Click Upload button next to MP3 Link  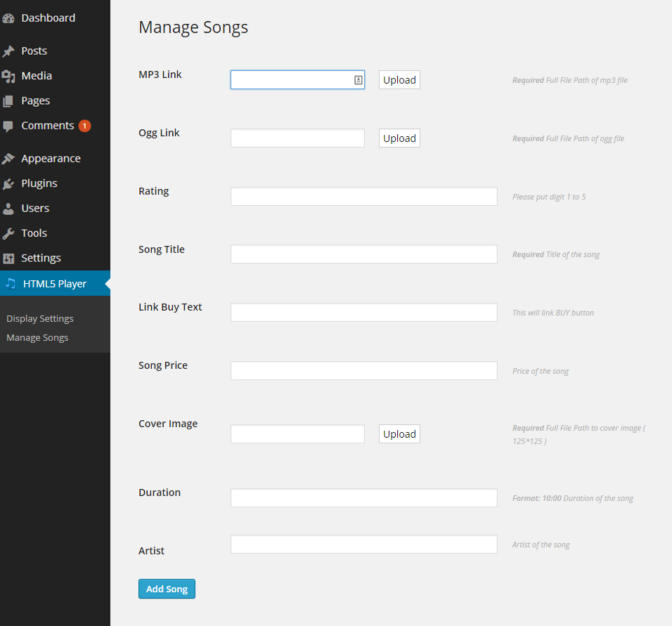(x=399, y=80)
